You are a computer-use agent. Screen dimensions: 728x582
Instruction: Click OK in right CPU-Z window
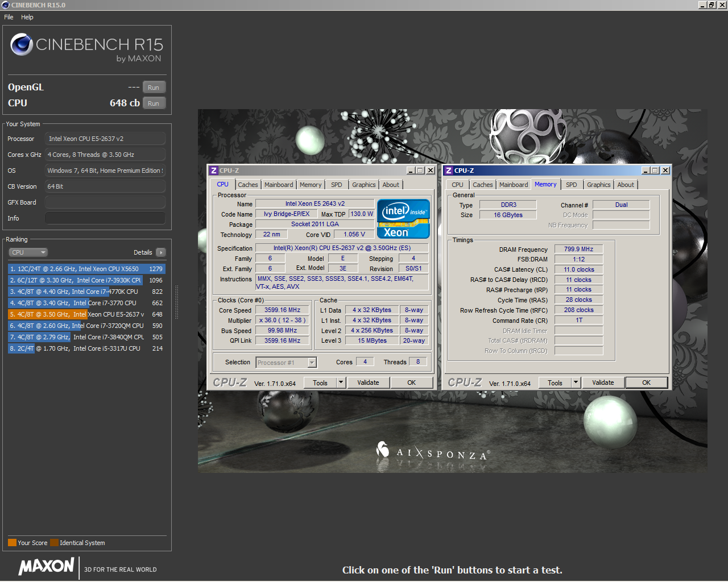tap(647, 383)
